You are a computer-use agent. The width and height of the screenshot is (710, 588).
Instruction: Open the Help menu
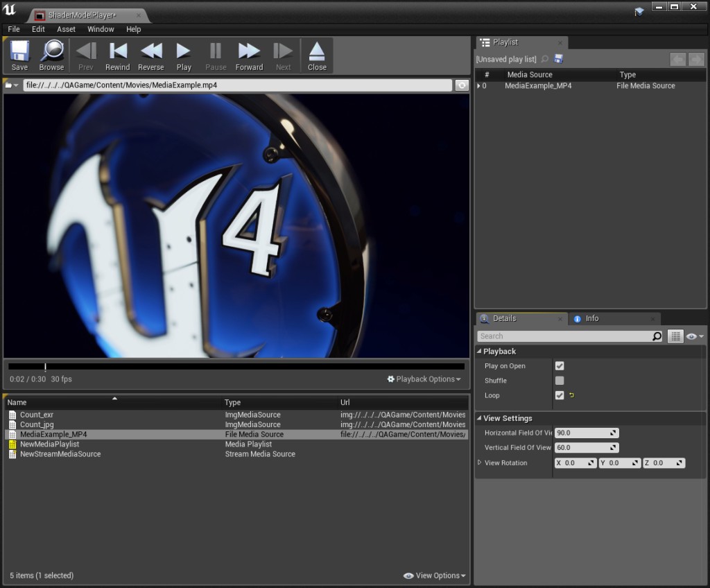[x=133, y=29]
